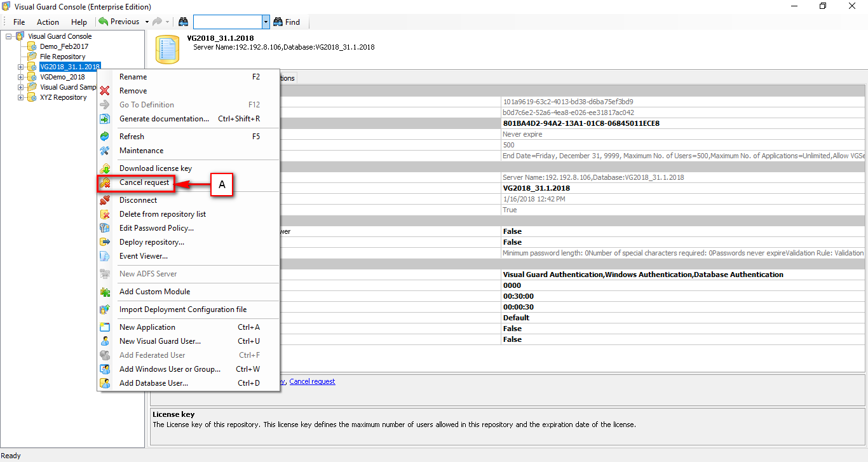Click the red X Remove icon in context menu

point(105,91)
